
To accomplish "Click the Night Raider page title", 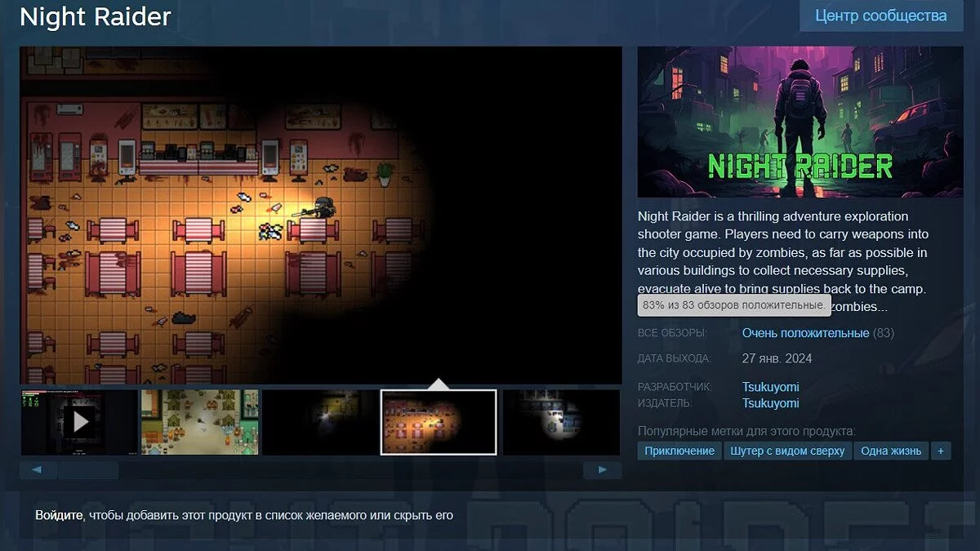I will pyautogui.click(x=96, y=17).
